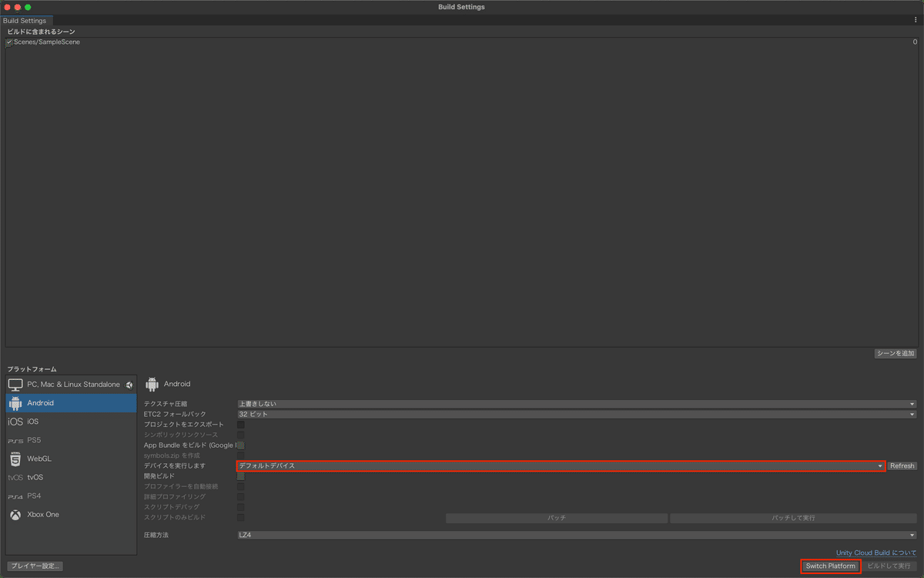Click the ビルドして実行 button

pos(889,566)
